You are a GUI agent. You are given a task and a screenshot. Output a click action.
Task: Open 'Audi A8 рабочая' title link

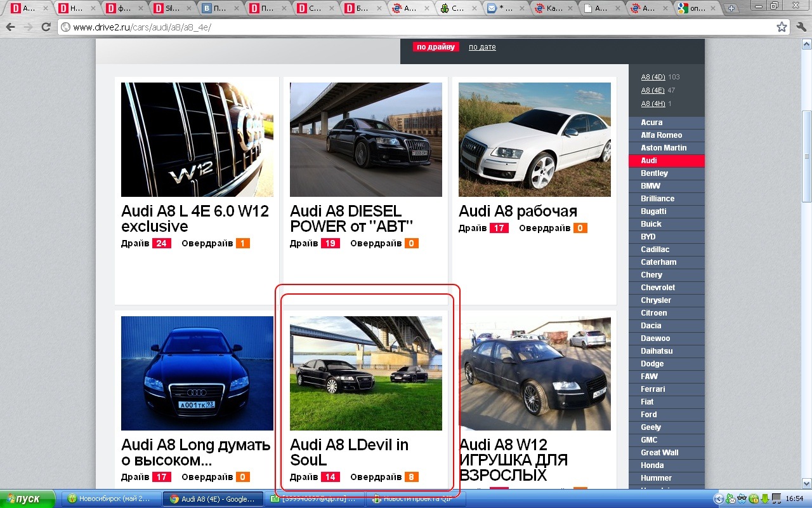click(518, 211)
